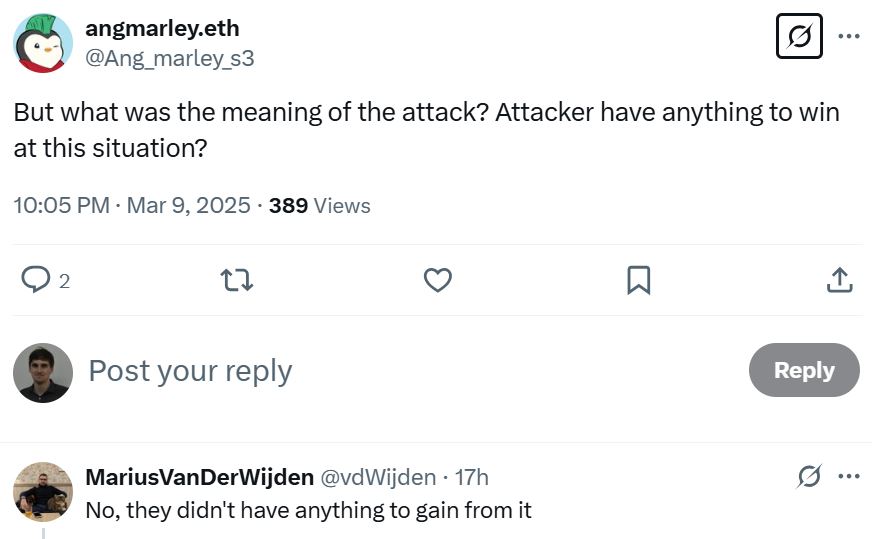The width and height of the screenshot is (872, 539).
Task: Bookmark this post
Action: tap(638, 280)
